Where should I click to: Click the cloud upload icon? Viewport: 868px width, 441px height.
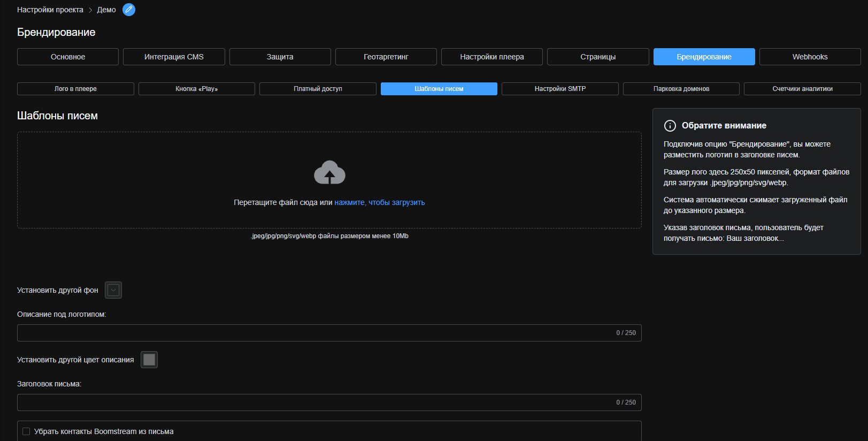tap(329, 172)
